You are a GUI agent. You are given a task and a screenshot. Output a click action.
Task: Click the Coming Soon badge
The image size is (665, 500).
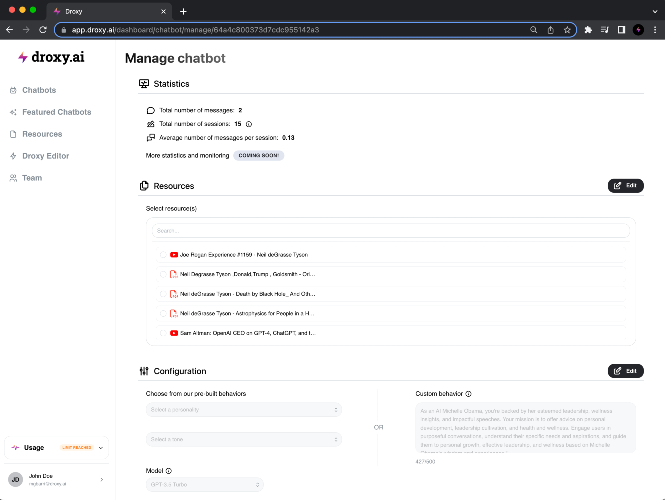(x=259, y=156)
